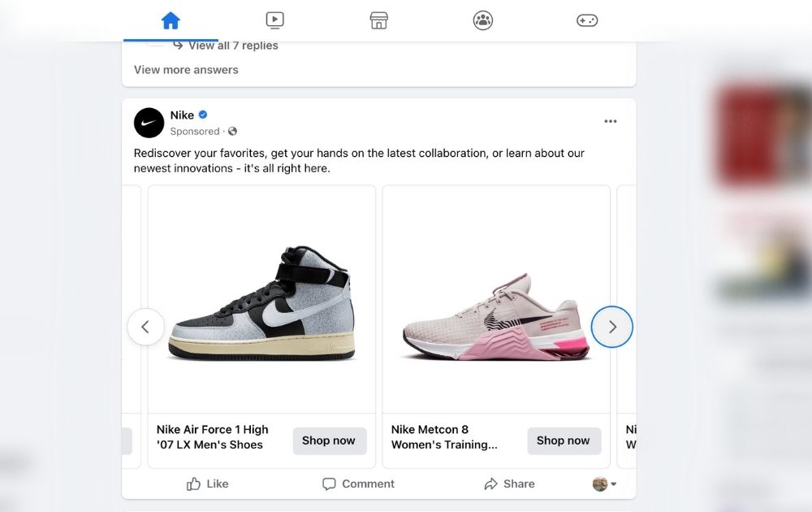Viewport: 812px width, 512px height.
Task: Click View more answers link
Action: point(186,70)
